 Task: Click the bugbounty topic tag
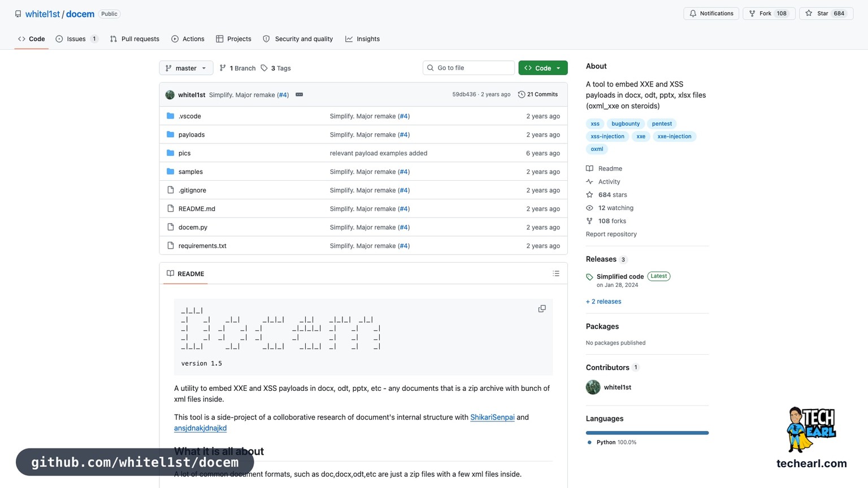tap(626, 124)
